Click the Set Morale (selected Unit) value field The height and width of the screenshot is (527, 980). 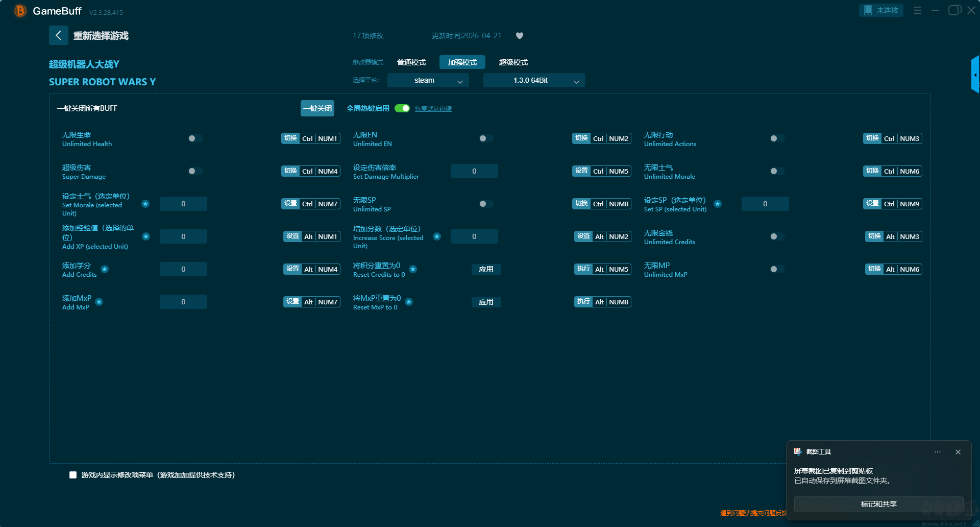(183, 204)
